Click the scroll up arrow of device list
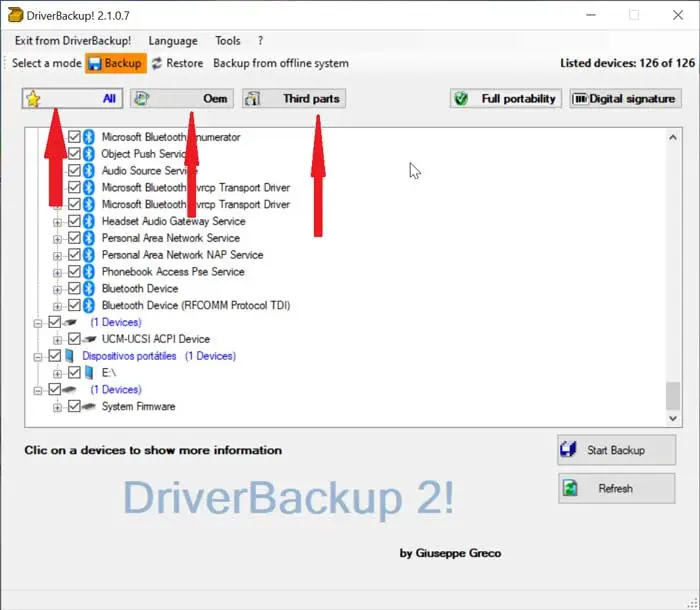This screenshot has width=700, height=610. click(673, 137)
